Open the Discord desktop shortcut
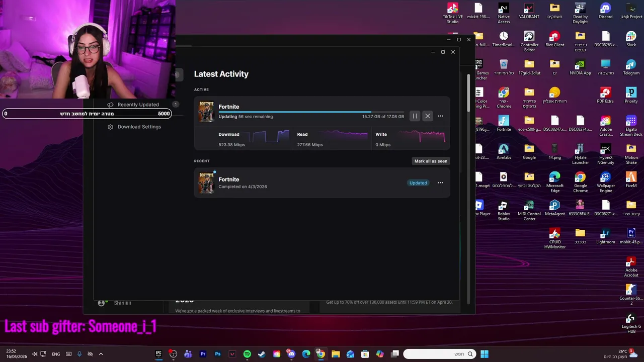This screenshot has width=644, height=362. tap(606, 12)
